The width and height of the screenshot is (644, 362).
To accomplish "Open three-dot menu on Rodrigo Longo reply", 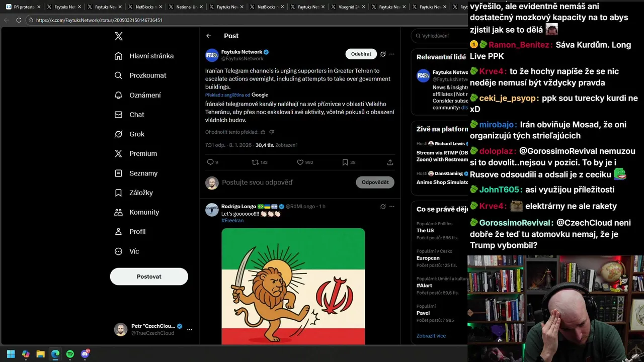I will (x=392, y=207).
